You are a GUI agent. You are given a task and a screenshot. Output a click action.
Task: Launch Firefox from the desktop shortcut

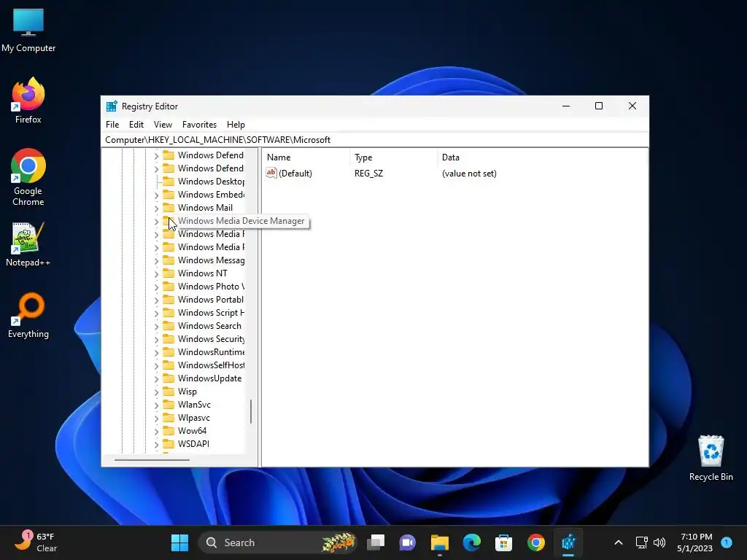(x=28, y=101)
